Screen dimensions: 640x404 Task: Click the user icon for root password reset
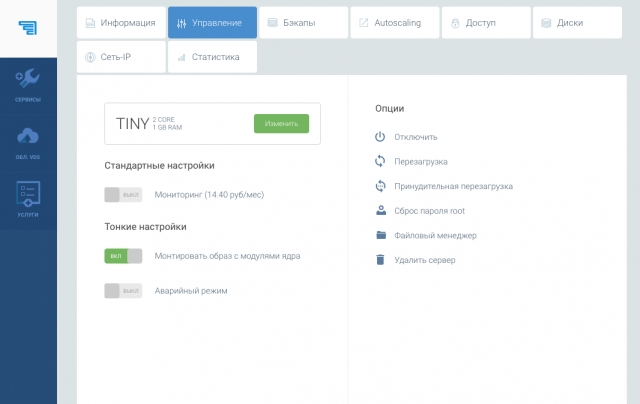tap(381, 211)
